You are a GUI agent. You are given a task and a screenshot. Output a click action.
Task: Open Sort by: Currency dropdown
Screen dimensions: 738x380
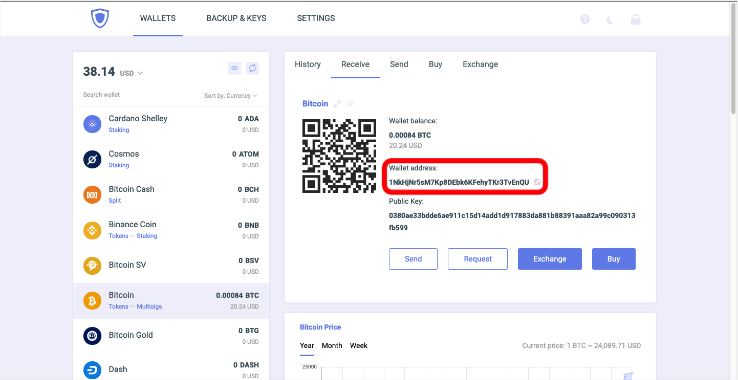(x=231, y=96)
